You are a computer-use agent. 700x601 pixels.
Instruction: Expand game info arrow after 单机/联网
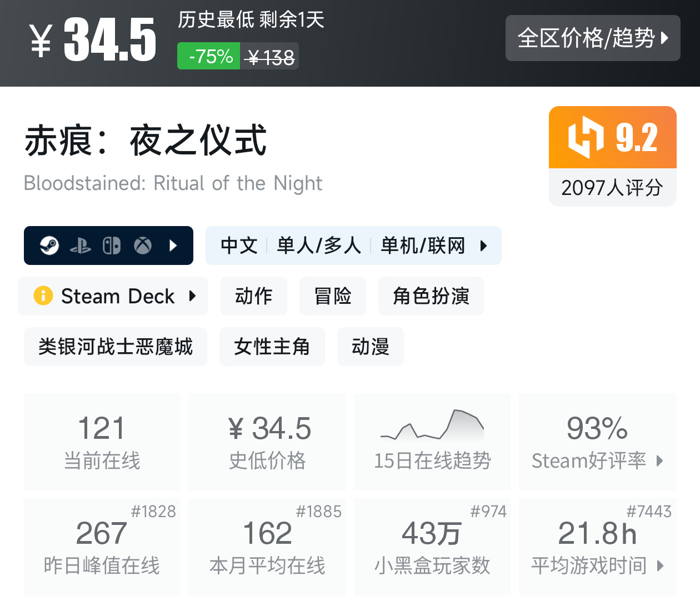tap(483, 246)
